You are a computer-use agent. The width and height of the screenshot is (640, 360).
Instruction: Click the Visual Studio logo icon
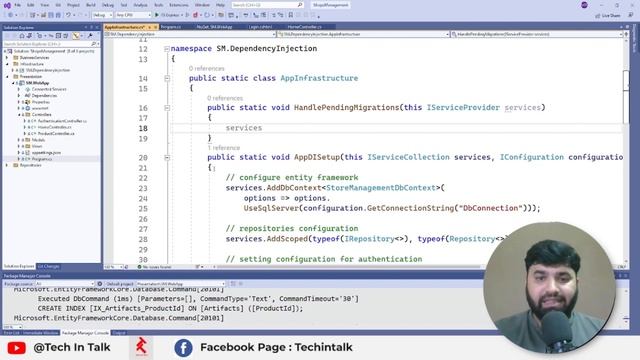click(7, 5)
